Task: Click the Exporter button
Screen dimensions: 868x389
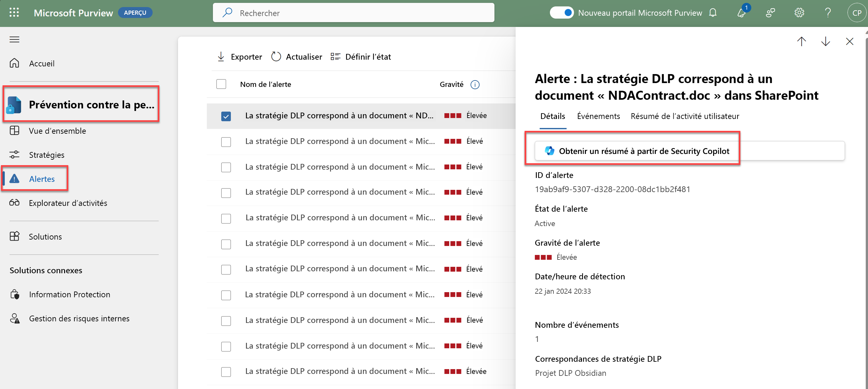Action: coord(240,57)
